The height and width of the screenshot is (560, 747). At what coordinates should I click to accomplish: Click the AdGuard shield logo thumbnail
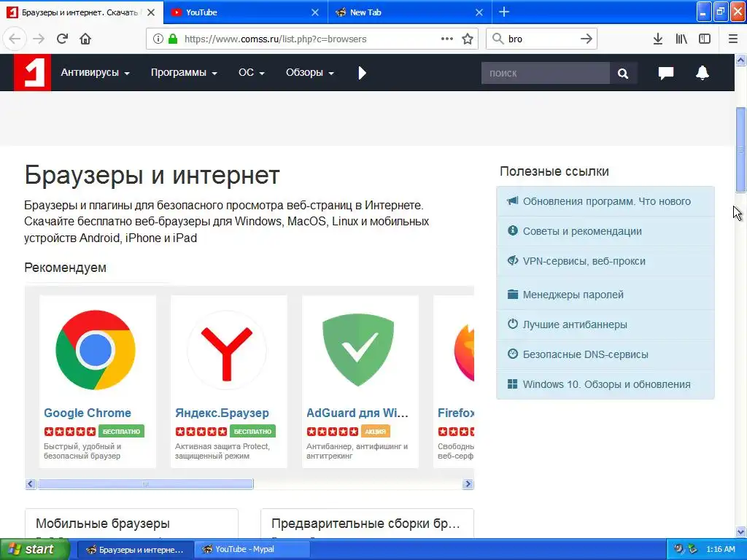(358, 350)
